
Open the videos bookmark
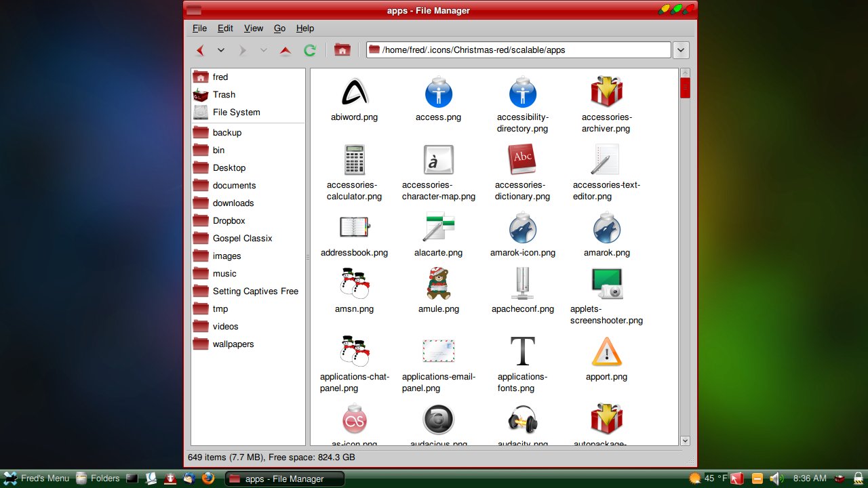point(248,327)
